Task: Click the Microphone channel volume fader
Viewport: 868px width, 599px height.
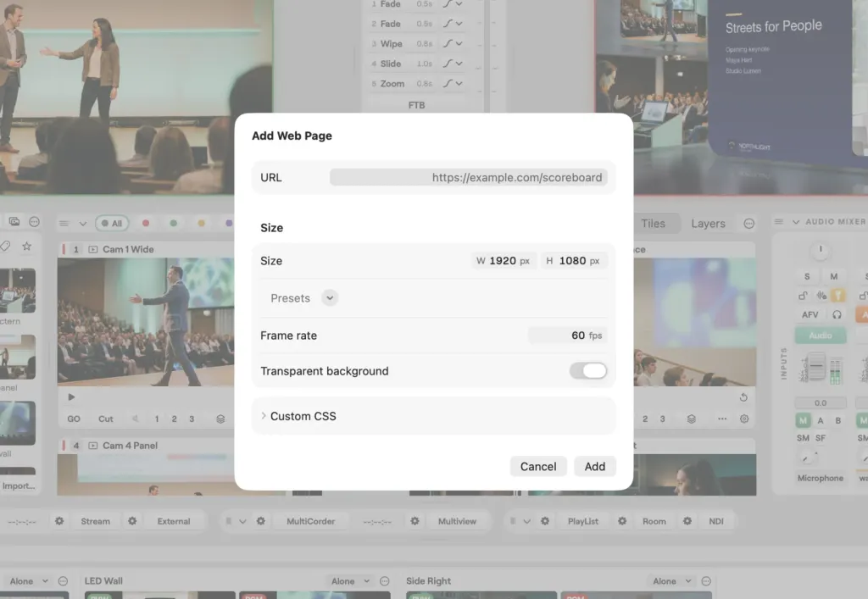Action: click(x=816, y=366)
